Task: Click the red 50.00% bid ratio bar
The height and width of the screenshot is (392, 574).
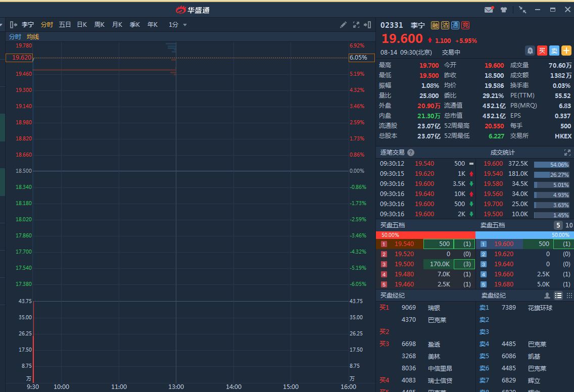Action: pos(425,234)
